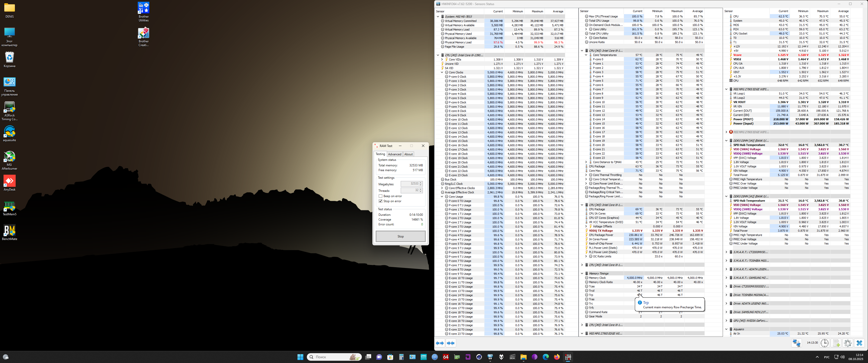Open the Firefox taskbar icon
The width and height of the screenshot is (868, 363).
click(557, 357)
